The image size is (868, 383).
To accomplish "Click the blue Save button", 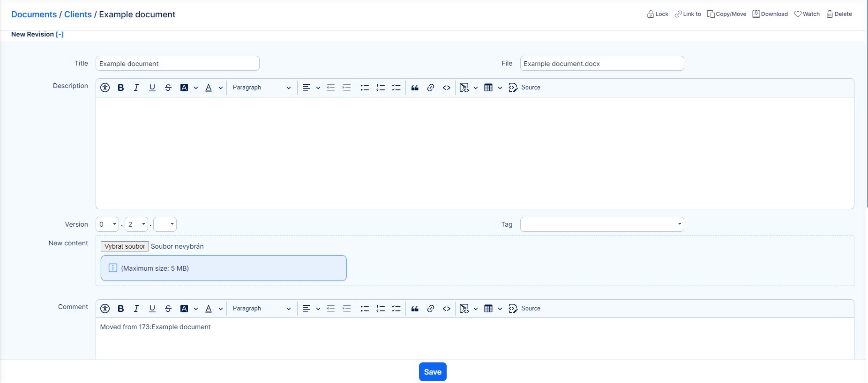I will pyautogui.click(x=433, y=372).
